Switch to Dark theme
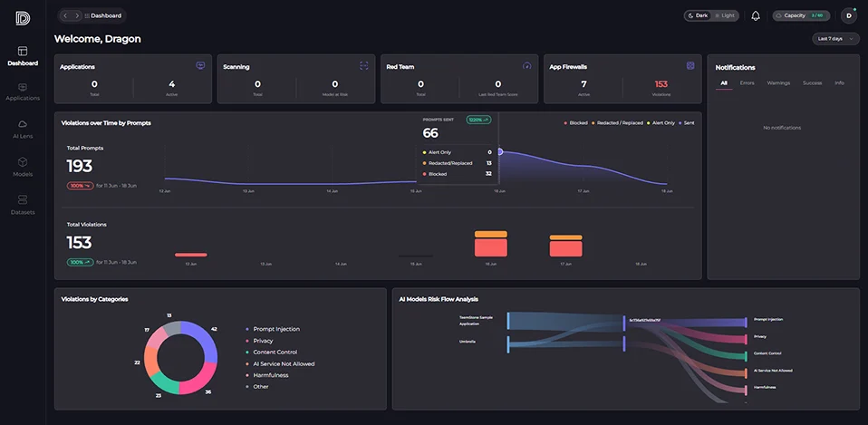Viewport: 868px width, 425px height. point(698,15)
